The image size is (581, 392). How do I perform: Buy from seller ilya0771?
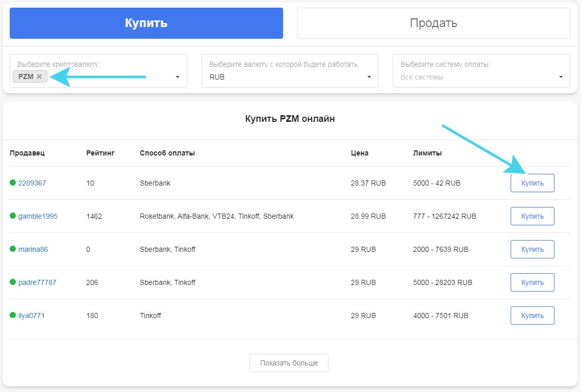pyautogui.click(x=533, y=316)
